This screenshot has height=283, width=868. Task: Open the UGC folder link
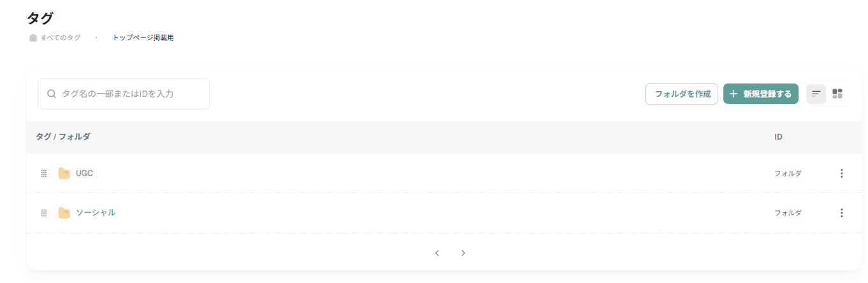click(x=84, y=173)
